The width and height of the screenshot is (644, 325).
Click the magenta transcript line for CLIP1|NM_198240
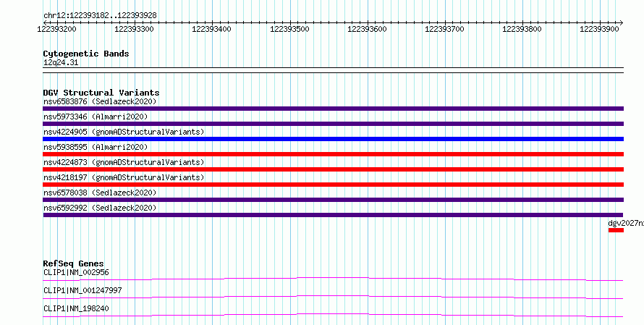click(x=333, y=315)
